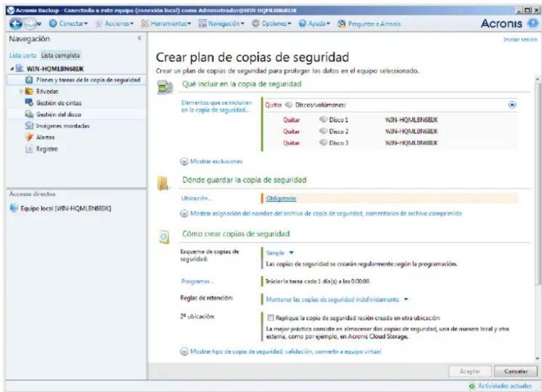Click the WIN-HQMLBN68UK machine icon in tree
542x392 pixels.
coord(20,68)
